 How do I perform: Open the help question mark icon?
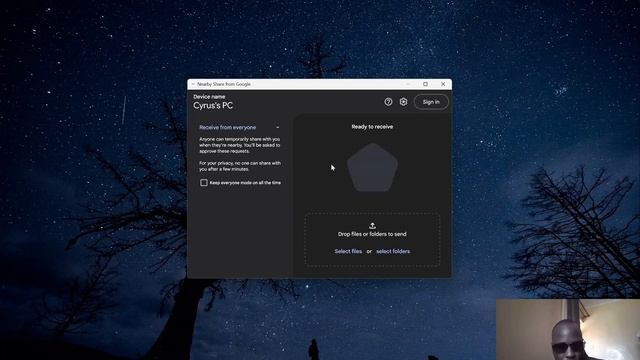coord(388,102)
